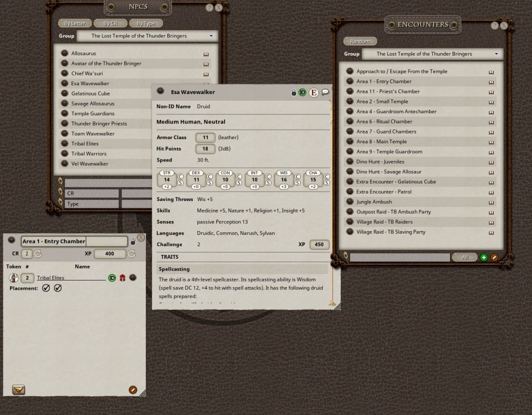Toggle the second Placement checkmark
Image resolution: width=532 pixels, height=415 pixels.
(58, 288)
